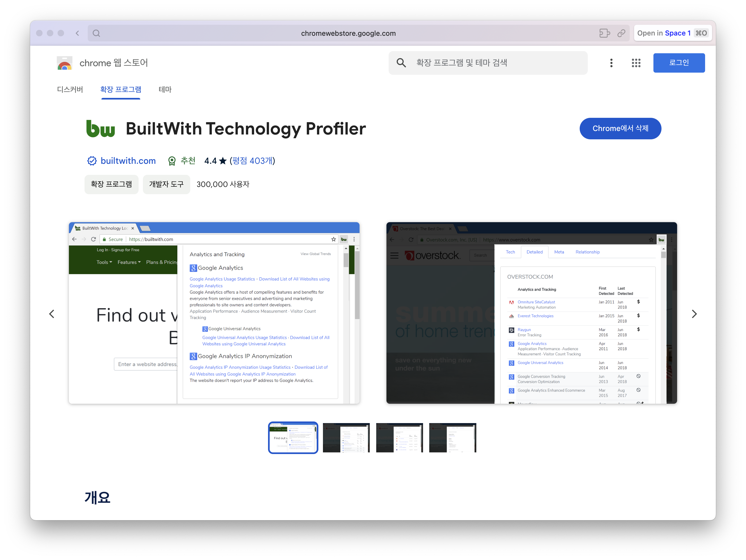The image size is (746, 560).
Task: Switch to the 디스커버 tab
Action: pos(70,89)
